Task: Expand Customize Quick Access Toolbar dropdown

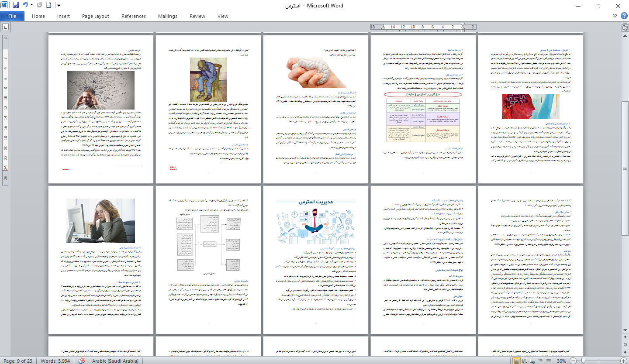Action: point(59,5)
